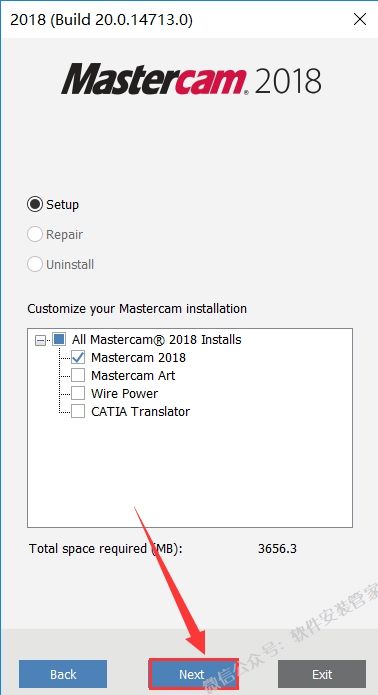This screenshot has width=378, height=695.
Task: Click empty area of the component list
Action: (x=190, y=472)
